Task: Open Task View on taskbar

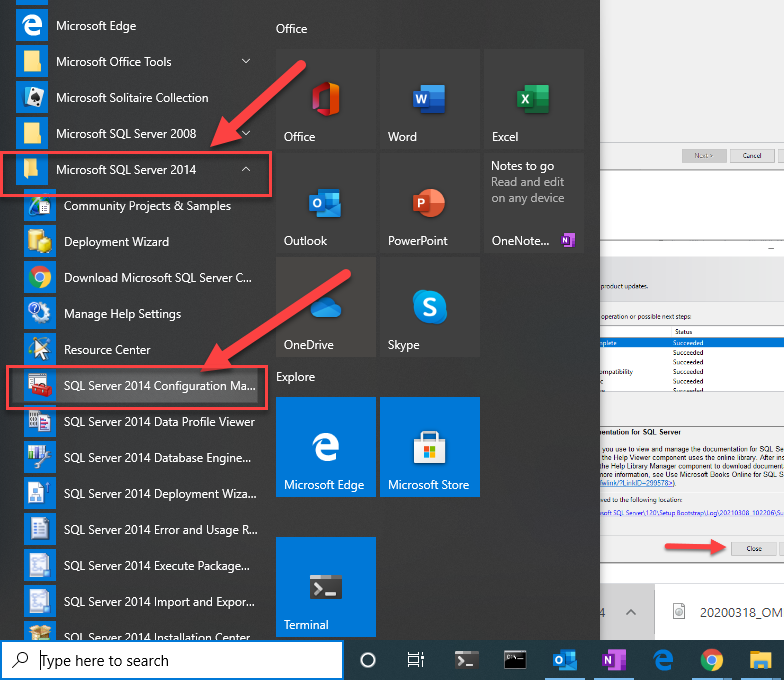Action: (x=416, y=660)
